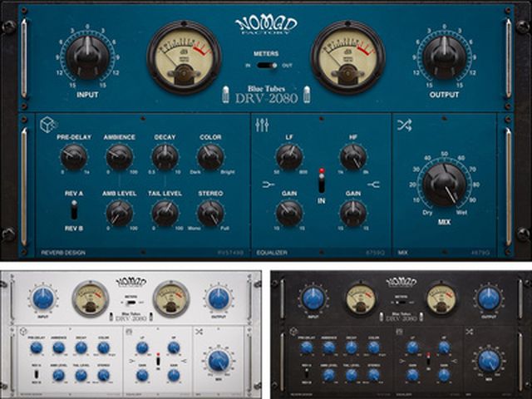Turn COLOR knob on the silver skin
This screenshot has height=399, width=532.
pos(103,347)
